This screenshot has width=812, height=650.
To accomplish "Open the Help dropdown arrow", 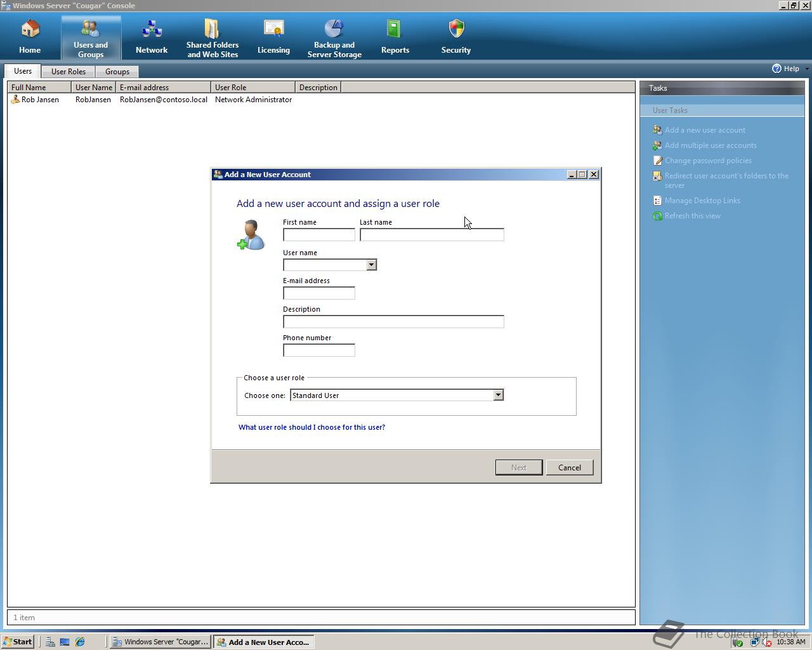I will (x=806, y=69).
